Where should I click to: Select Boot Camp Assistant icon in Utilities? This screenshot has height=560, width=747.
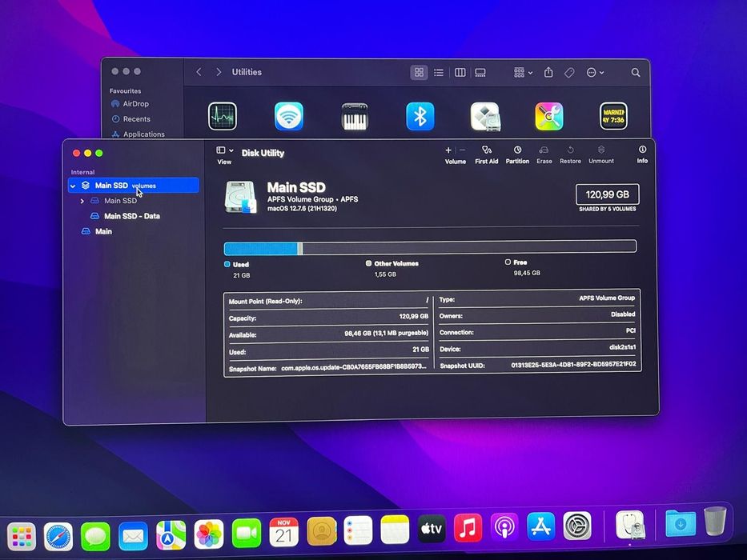click(x=485, y=116)
